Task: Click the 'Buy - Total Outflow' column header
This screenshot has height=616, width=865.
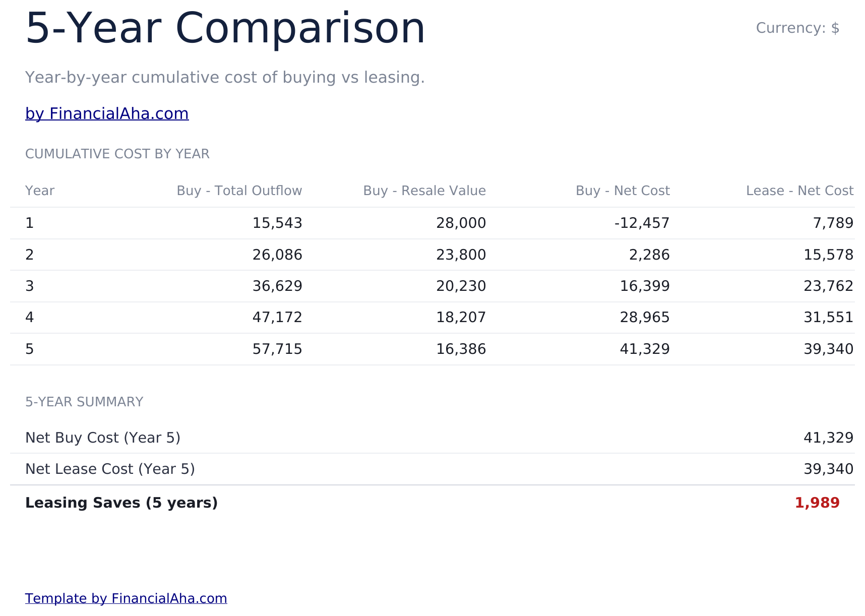Action: (x=239, y=191)
